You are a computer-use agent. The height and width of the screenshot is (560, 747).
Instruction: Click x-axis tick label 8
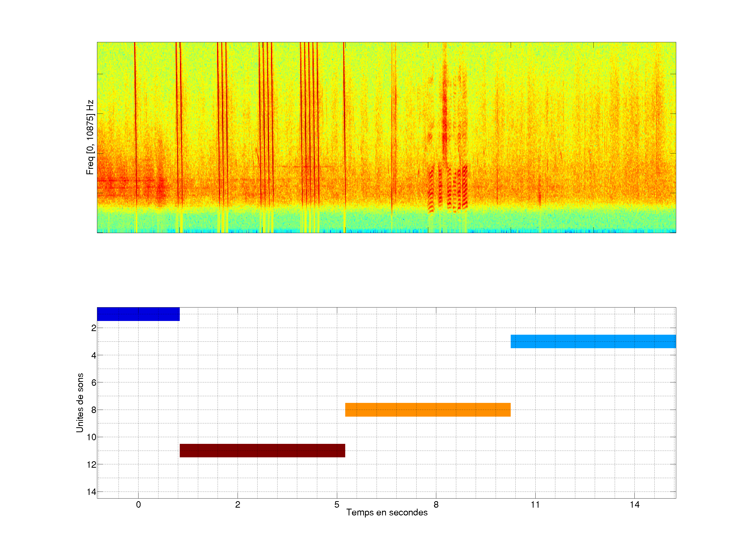[x=436, y=505]
